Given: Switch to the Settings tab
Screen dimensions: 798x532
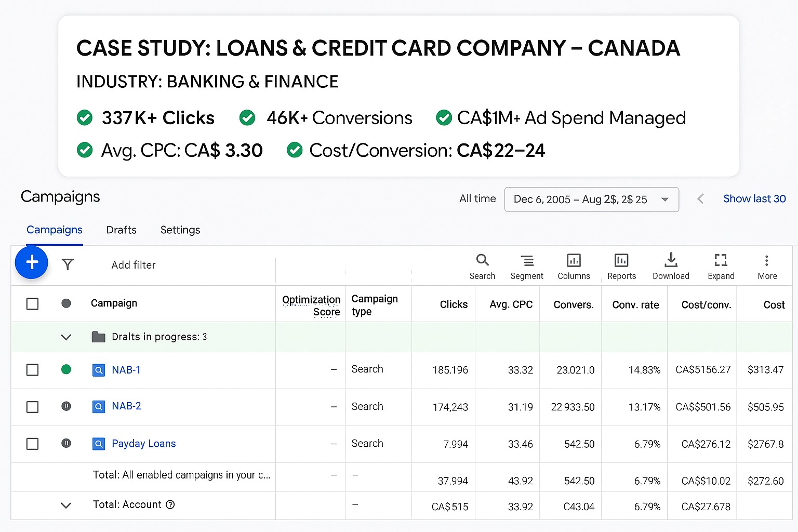Looking at the screenshot, I should coord(180,230).
